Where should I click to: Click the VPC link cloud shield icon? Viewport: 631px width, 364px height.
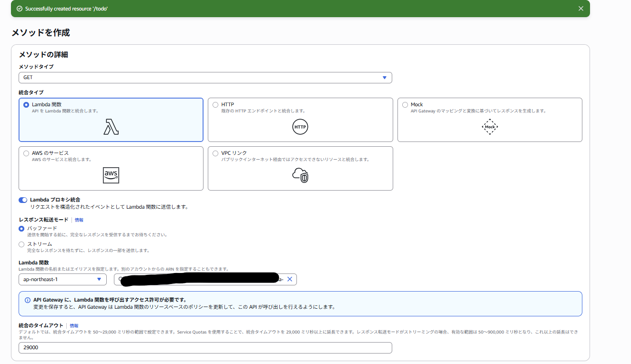pyautogui.click(x=300, y=175)
